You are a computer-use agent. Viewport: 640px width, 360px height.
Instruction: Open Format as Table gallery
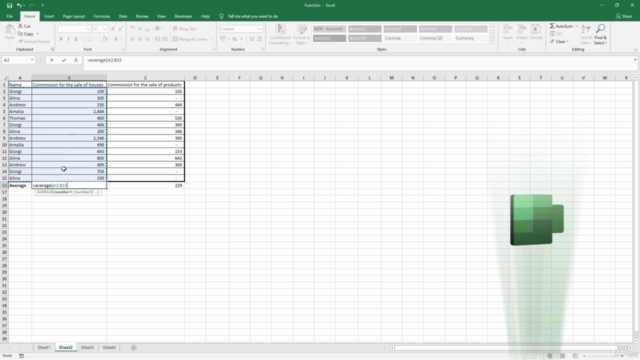click(x=301, y=34)
